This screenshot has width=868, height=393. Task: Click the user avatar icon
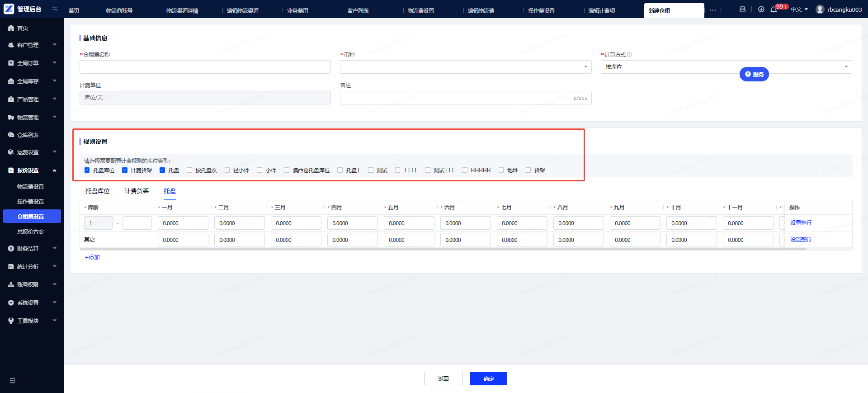820,9
